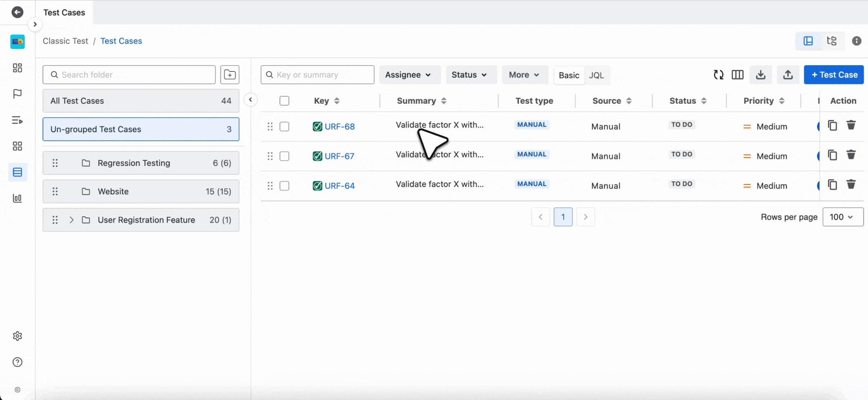Delete test case URF-64 with trash icon
This screenshot has width=868, height=400.
851,184
